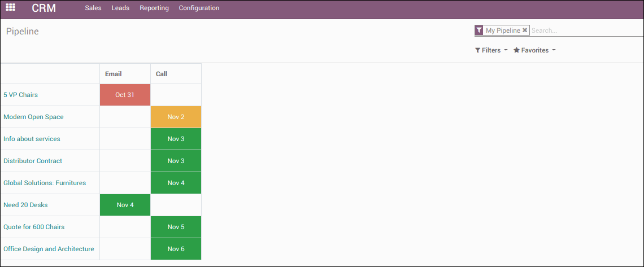
Task: Click the red Oct 31 email activity cell
Action: point(125,95)
